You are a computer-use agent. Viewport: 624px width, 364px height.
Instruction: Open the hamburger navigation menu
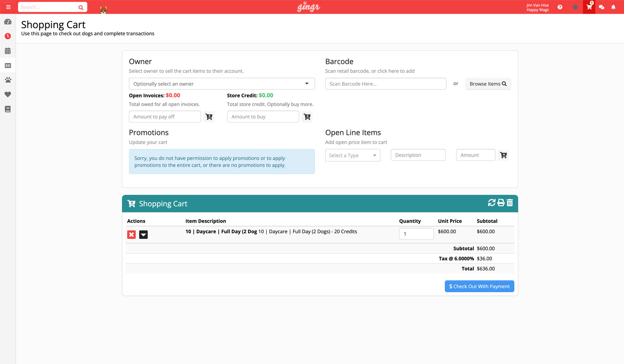pyautogui.click(x=8, y=7)
